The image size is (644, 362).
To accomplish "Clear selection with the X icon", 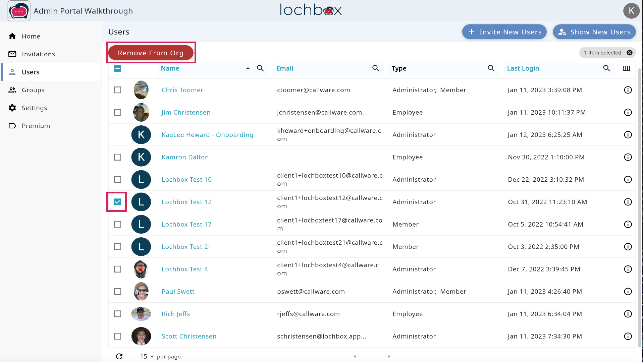I will tap(630, 53).
